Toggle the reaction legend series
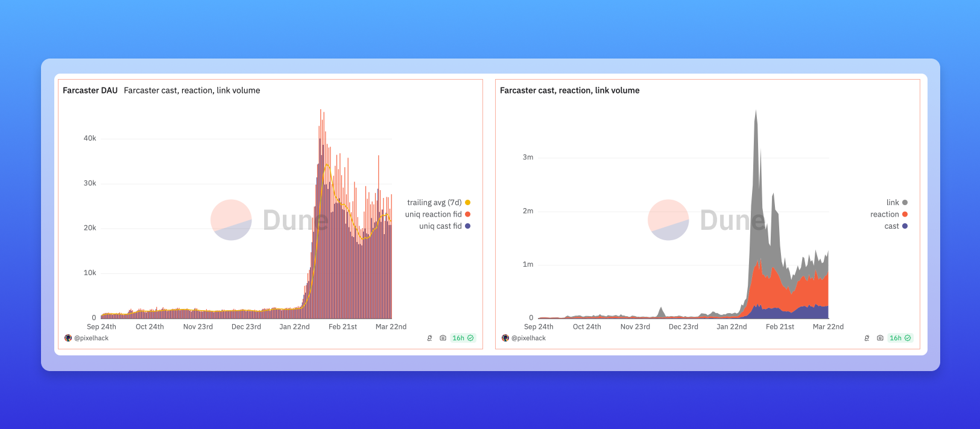The width and height of the screenshot is (980, 429). 888,214
